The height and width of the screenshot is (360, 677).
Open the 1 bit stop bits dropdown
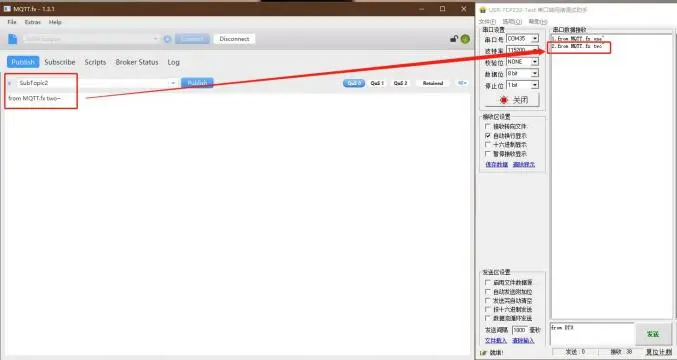pyautogui.click(x=535, y=85)
